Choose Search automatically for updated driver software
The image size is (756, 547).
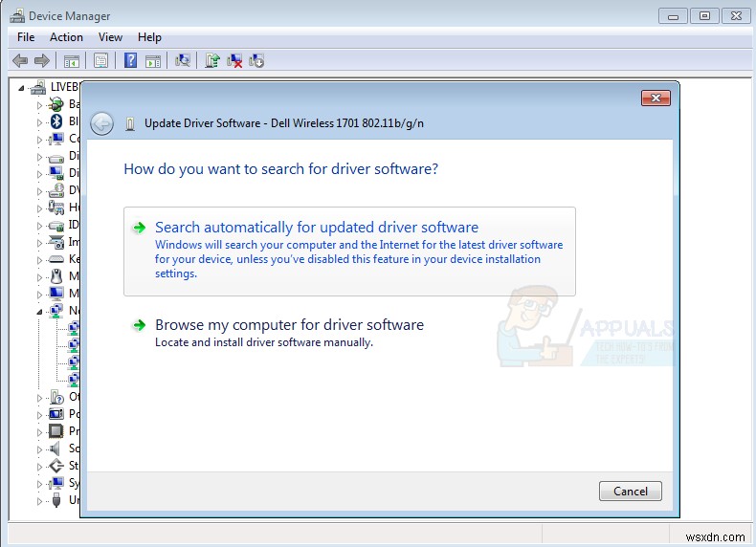point(349,252)
